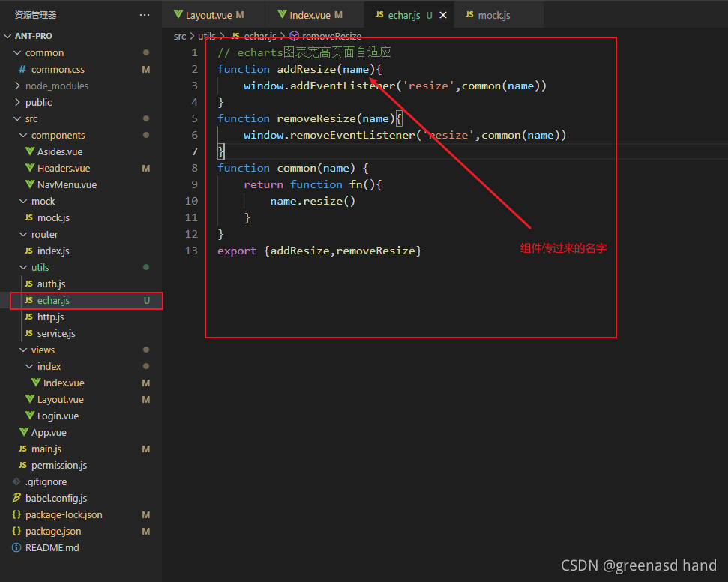Image resolution: width=728 pixels, height=582 pixels.
Task: Collapse the utils folder
Action: [x=24, y=267]
